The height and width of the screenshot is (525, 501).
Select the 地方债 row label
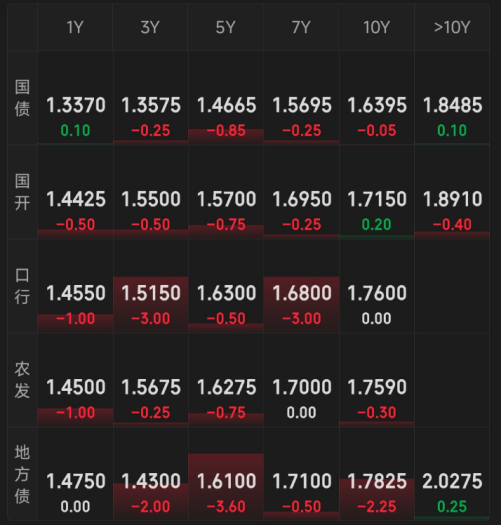[22, 474]
